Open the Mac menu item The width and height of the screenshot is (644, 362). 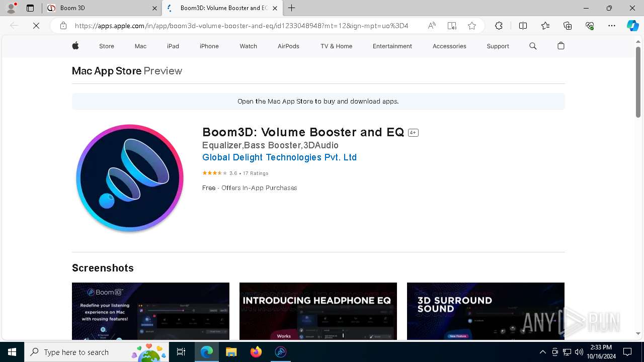(140, 46)
